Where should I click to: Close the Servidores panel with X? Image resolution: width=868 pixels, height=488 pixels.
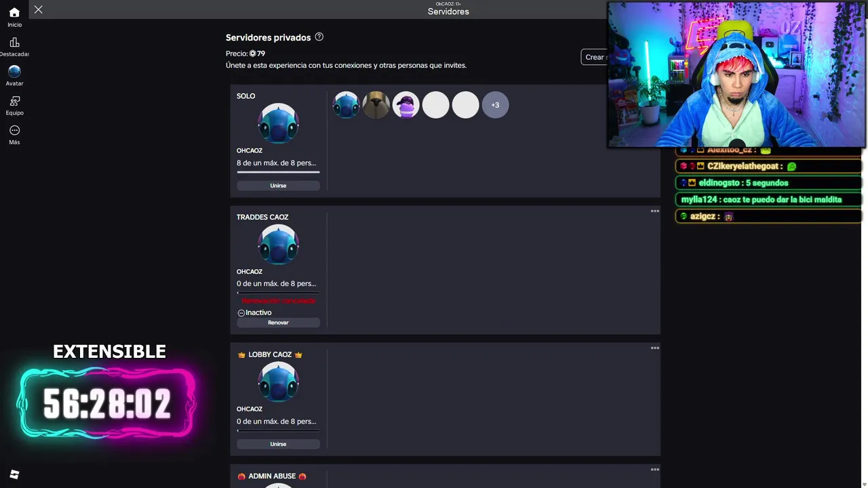[x=39, y=9]
